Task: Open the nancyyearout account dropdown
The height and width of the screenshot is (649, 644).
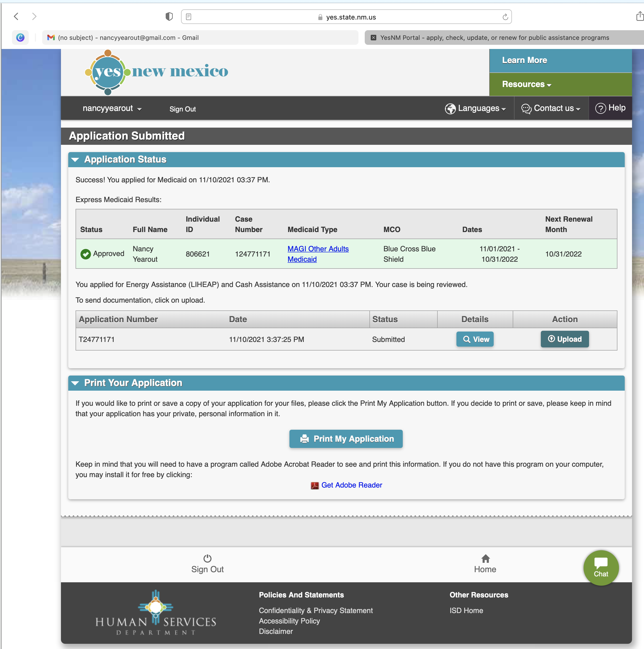Action: click(112, 109)
